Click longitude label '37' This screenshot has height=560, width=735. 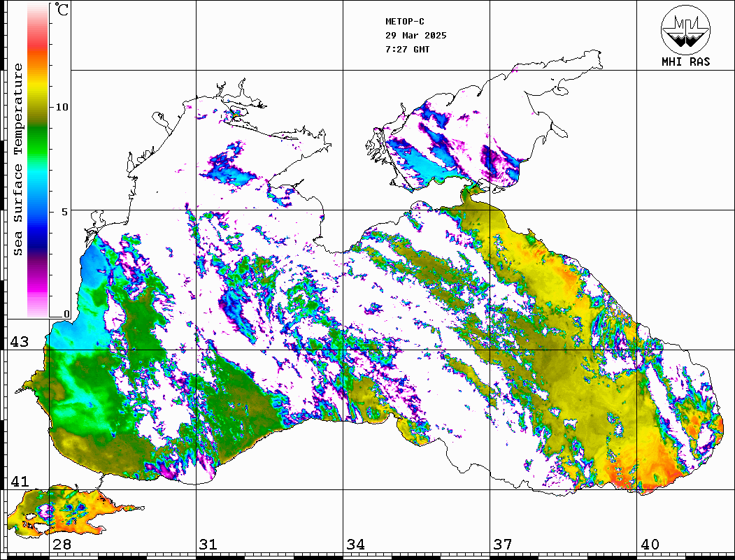point(503,545)
